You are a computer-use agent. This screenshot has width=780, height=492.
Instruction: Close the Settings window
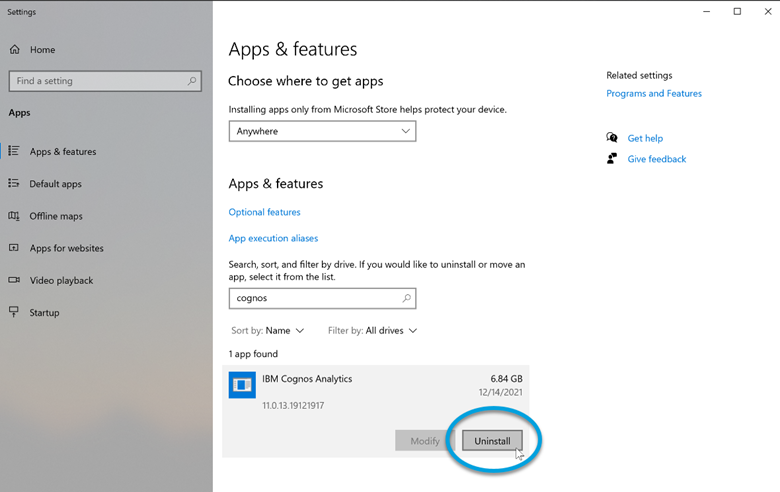(768, 11)
